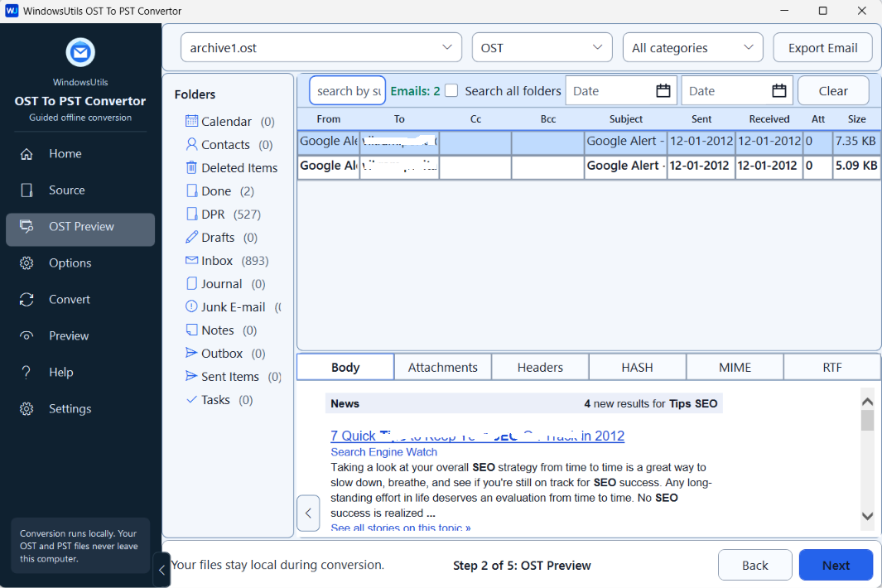Click the Convert refresh-arrows icon

pyautogui.click(x=27, y=299)
